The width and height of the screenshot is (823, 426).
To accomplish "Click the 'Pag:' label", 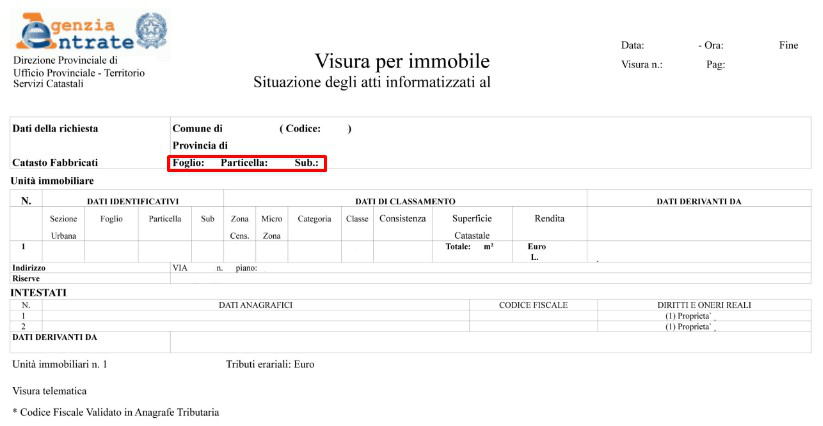I will 715,65.
